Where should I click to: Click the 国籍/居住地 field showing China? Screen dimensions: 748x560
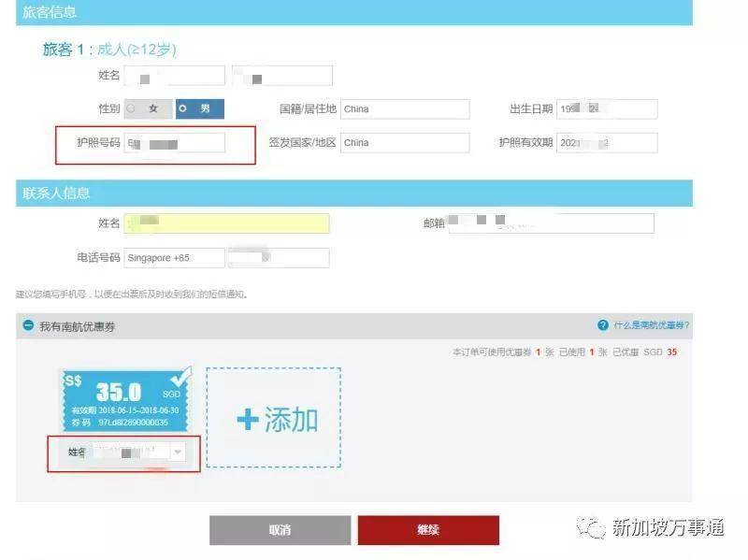click(x=404, y=108)
